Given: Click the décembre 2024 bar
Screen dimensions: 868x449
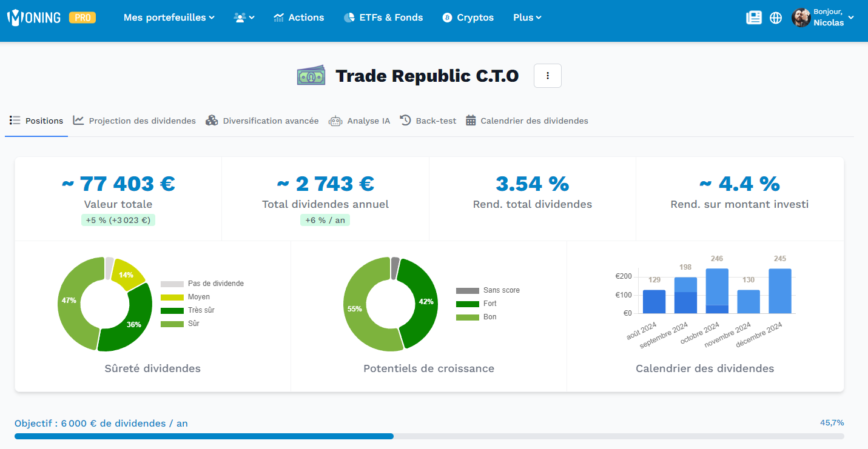Looking at the screenshot, I should (x=780, y=291).
